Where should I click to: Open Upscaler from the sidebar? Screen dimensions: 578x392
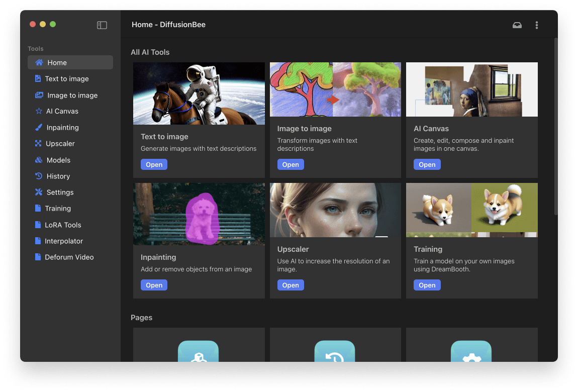(x=70, y=143)
